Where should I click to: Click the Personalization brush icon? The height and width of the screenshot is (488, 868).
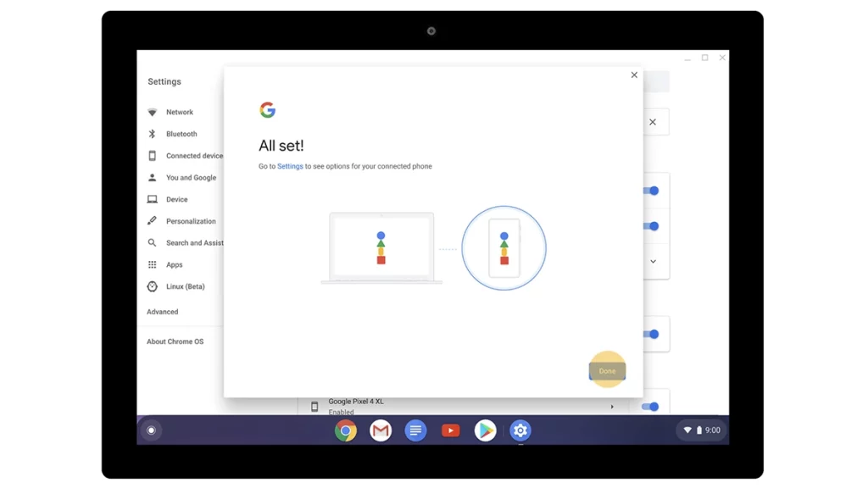click(x=153, y=221)
